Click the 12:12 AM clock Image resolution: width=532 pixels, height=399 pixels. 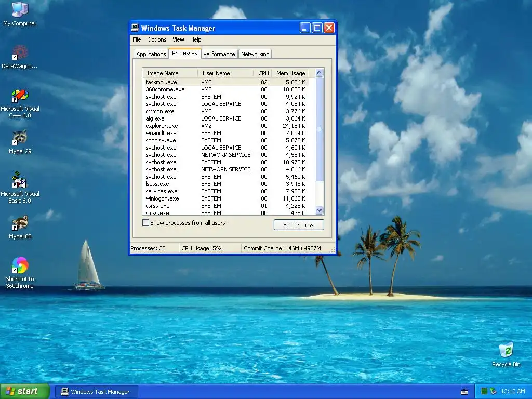[x=513, y=391]
